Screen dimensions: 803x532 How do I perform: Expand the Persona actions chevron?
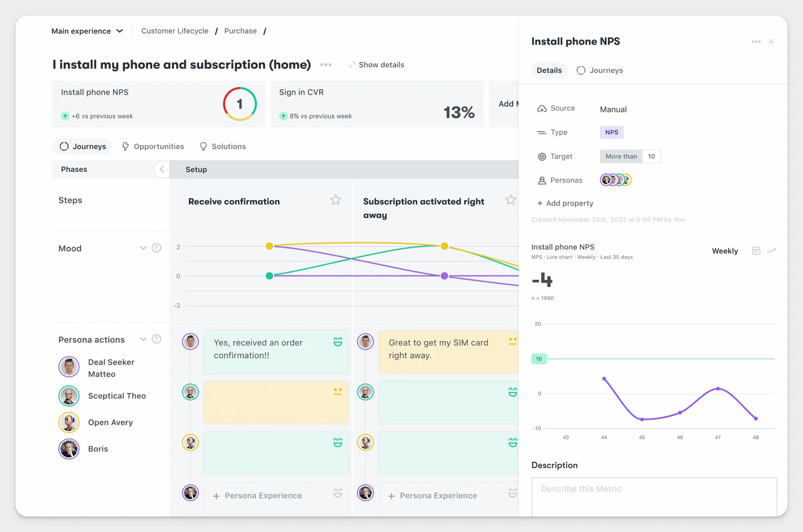[143, 339]
